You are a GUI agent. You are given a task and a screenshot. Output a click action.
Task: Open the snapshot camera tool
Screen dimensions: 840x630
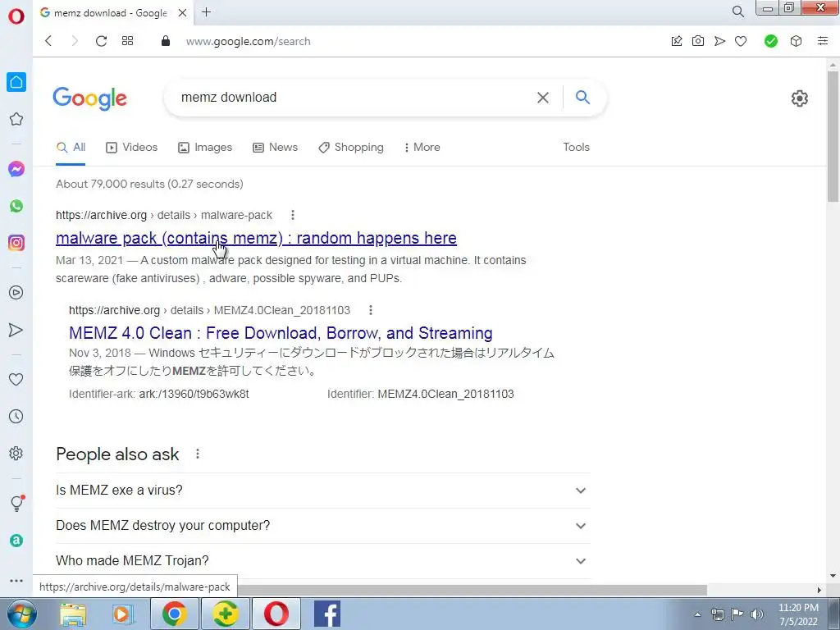coord(698,41)
